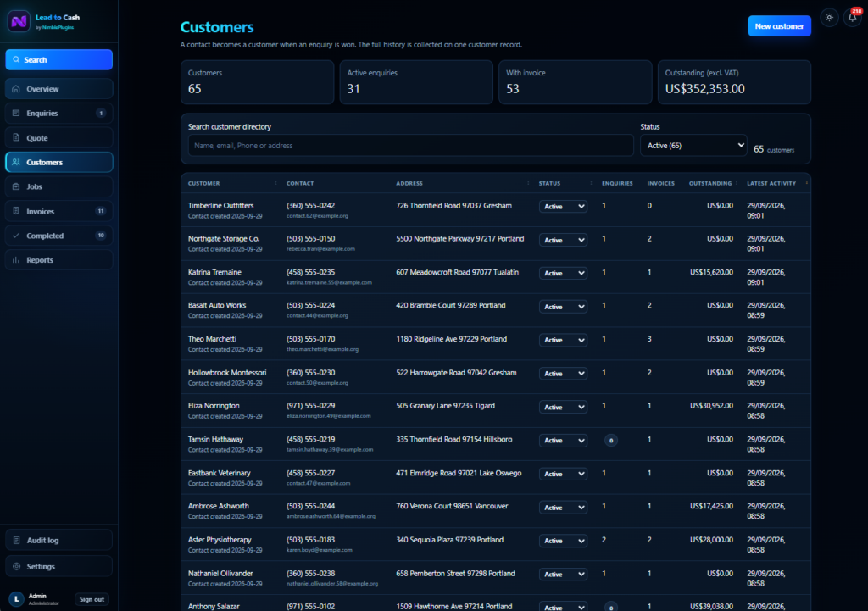
Task: Open status dropdown for Theo Marchetti
Action: [x=563, y=340]
